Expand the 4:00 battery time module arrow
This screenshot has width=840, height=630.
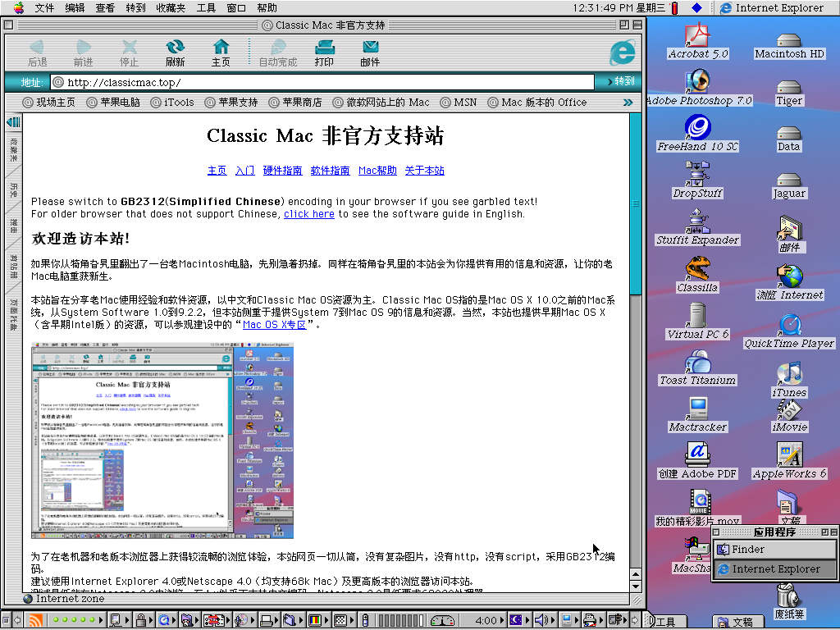coord(503,620)
